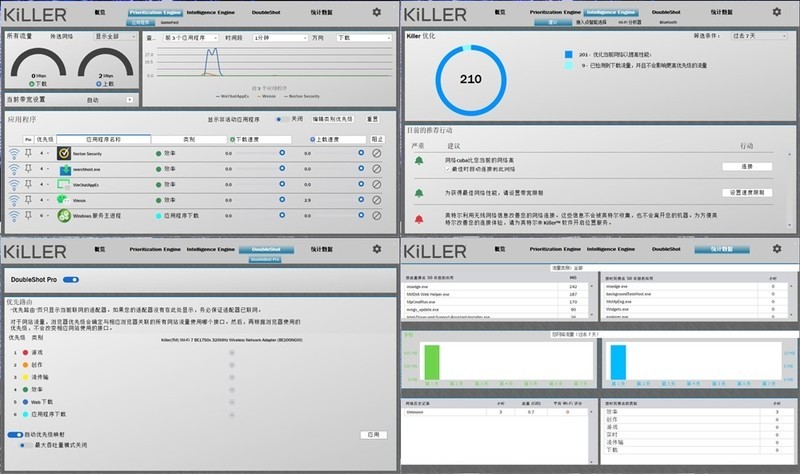Sort by 应用程序名称 column header
This screenshot has height=474, width=800.
click(x=104, y=139)
